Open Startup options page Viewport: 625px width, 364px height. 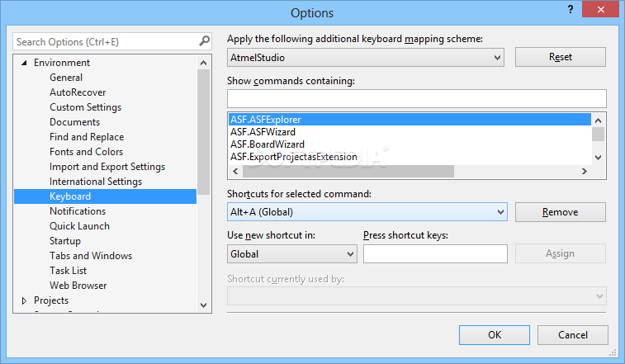[65, 241]
